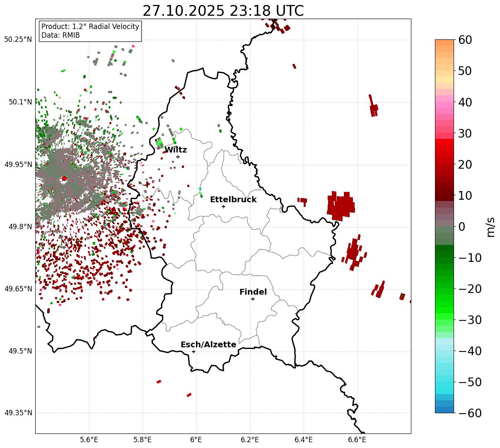The height and width of the screenshot is (448, 500).
Task: Click the plot title 27.10.2025 23:18 UTC
Action: pyautogui.click(x=223, y=11)
